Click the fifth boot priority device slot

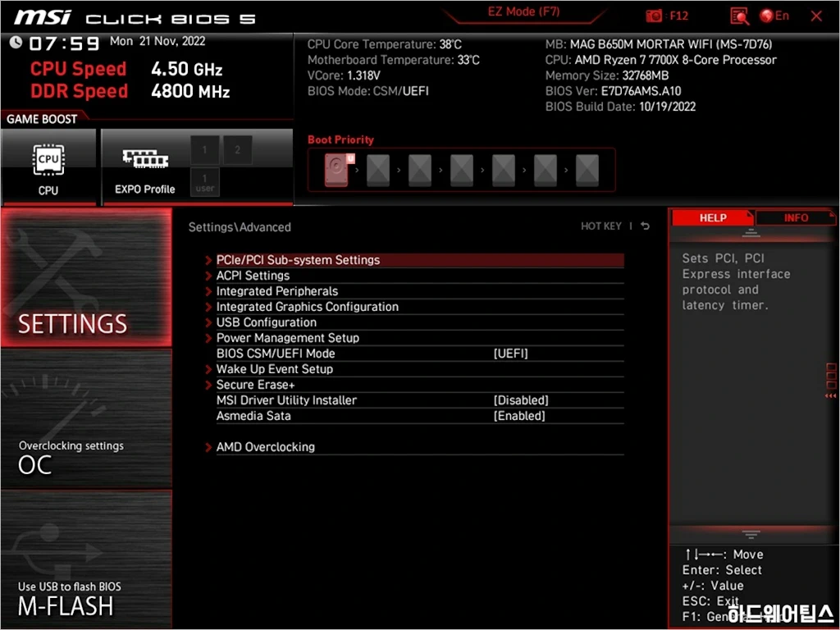point(504,171)
